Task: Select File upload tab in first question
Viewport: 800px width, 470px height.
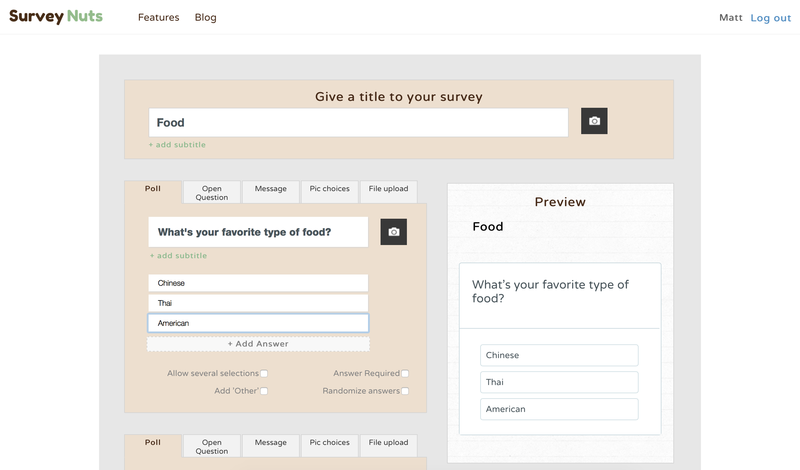Action: (388, 189)
